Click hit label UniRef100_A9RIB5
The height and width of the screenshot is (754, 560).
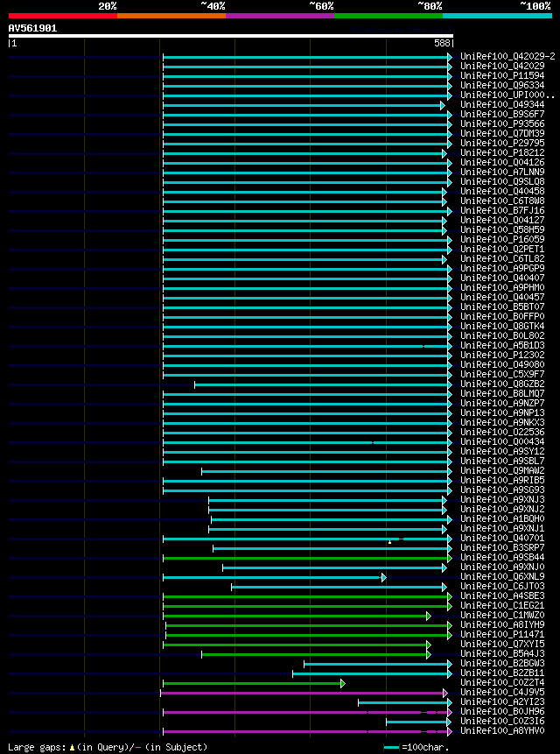[502, 481]
